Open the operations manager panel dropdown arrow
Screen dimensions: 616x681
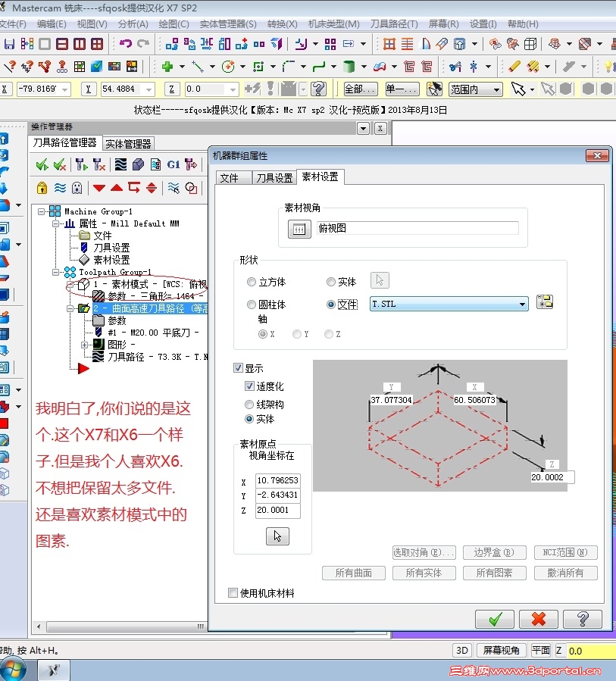click(363, 128)
